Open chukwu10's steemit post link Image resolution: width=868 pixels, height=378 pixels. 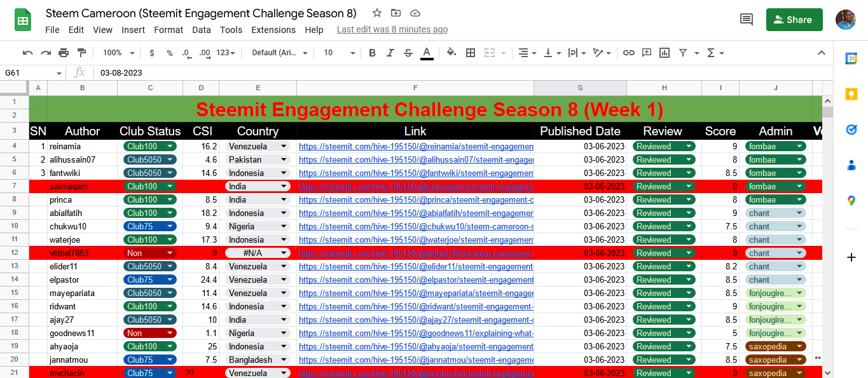tap(416, 226)
